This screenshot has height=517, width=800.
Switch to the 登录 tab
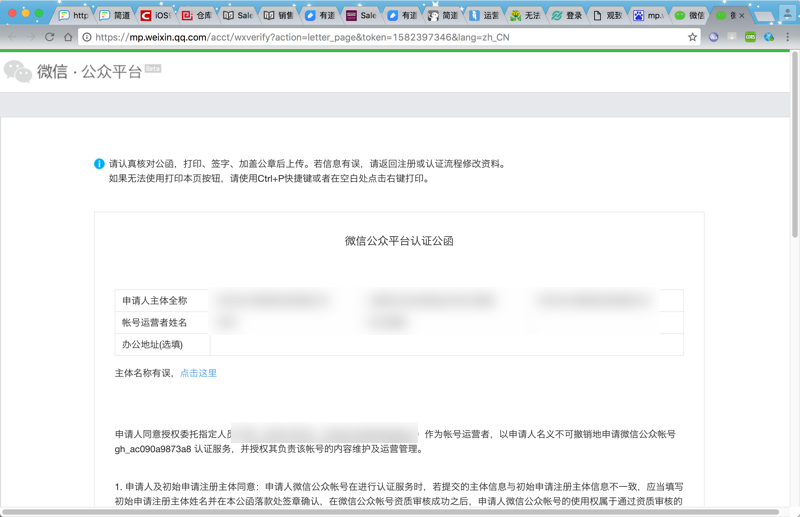click(566, 16)
